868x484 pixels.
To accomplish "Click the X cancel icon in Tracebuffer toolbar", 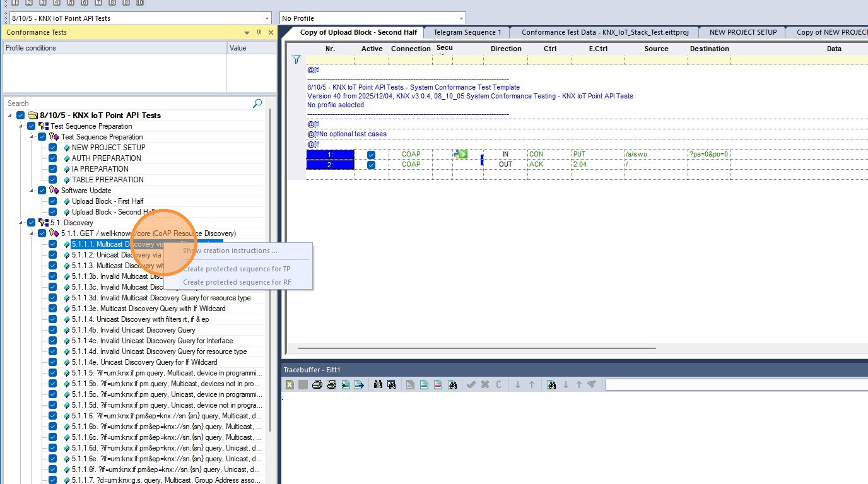I will (485, 384).
